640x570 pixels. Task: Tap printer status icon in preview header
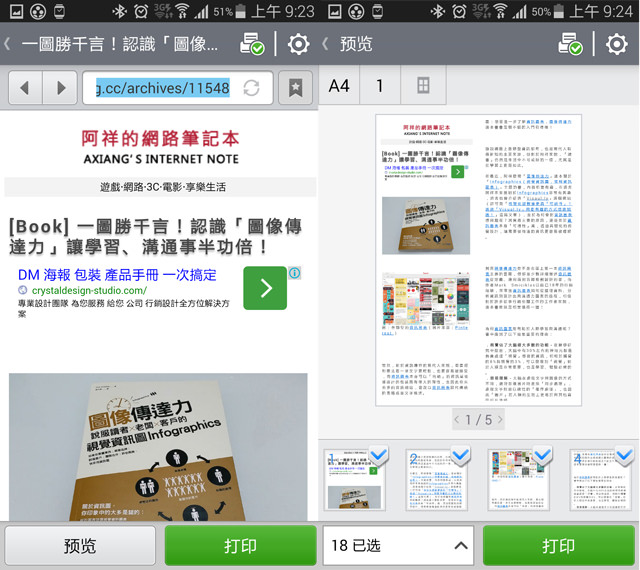coord(571,45)
